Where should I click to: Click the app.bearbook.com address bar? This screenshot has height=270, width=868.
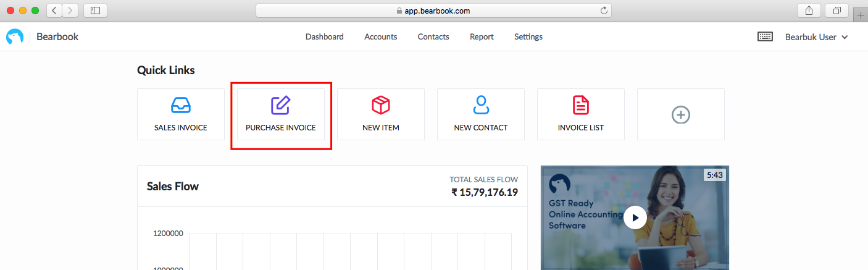433,11
